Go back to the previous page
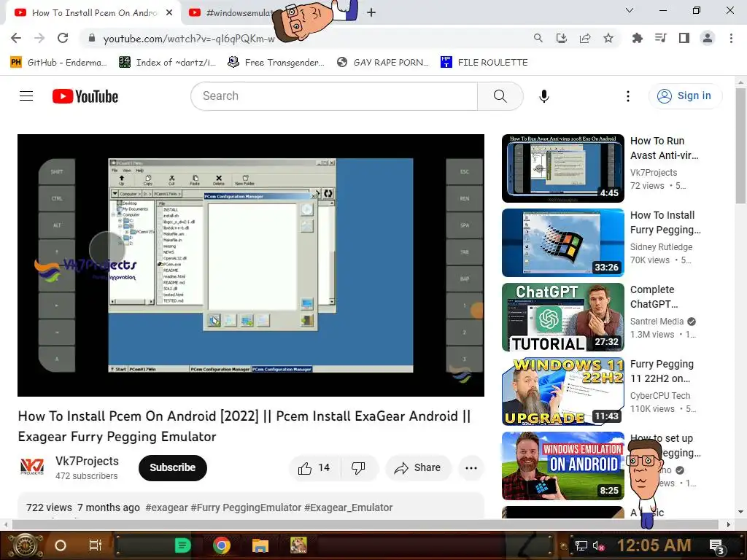747x560 pixels. [x=16, y=38]
